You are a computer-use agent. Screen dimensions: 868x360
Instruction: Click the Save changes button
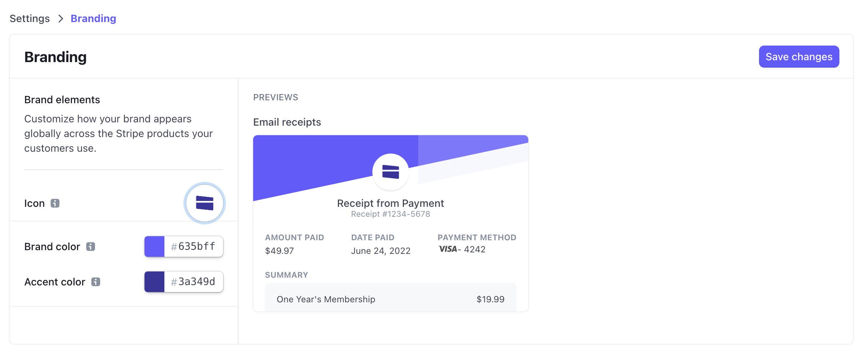[x=799, y=57]
